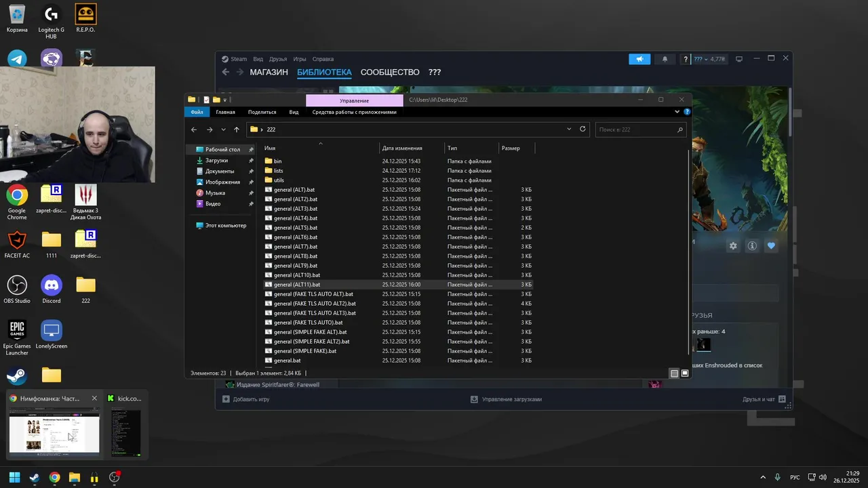Open LonelyScreen desktop shortcut
This screenshot has height=488, width=868.
[52, 335]
